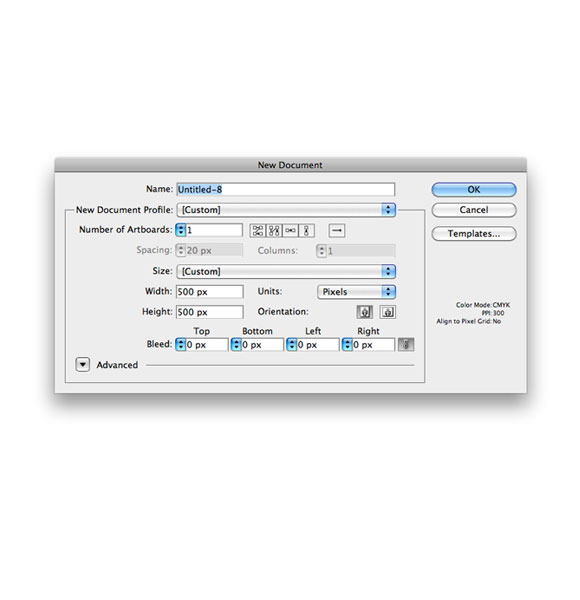Toggle the bleed link chain icon
Screen dimensions: 580x600
pyautogui.click(x=406, y=344)
